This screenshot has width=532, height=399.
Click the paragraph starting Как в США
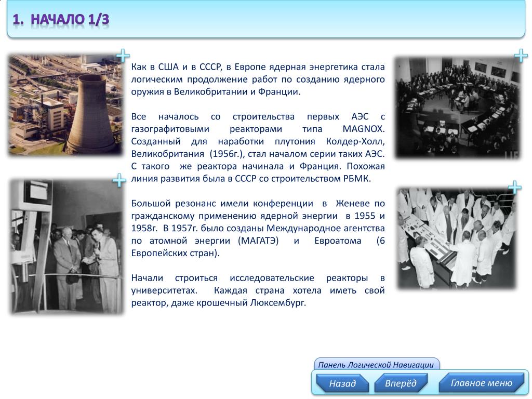(x=258, y=79)
